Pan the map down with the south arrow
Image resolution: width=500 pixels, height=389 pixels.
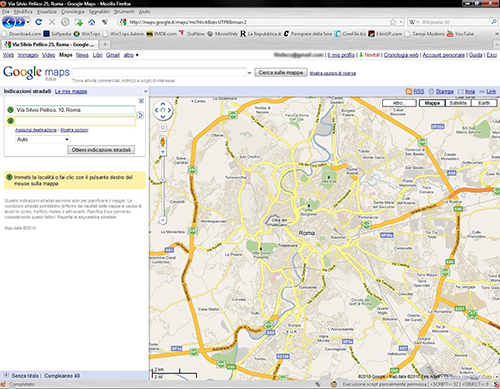point(163,116)
